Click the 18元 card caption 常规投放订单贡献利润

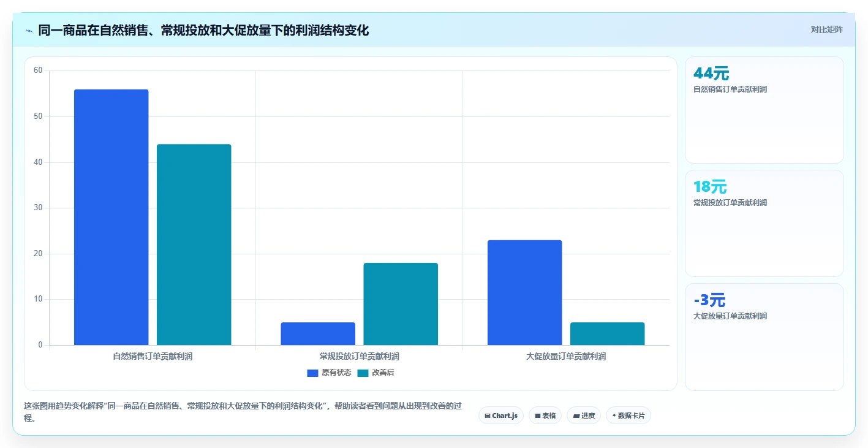point(730,203)
